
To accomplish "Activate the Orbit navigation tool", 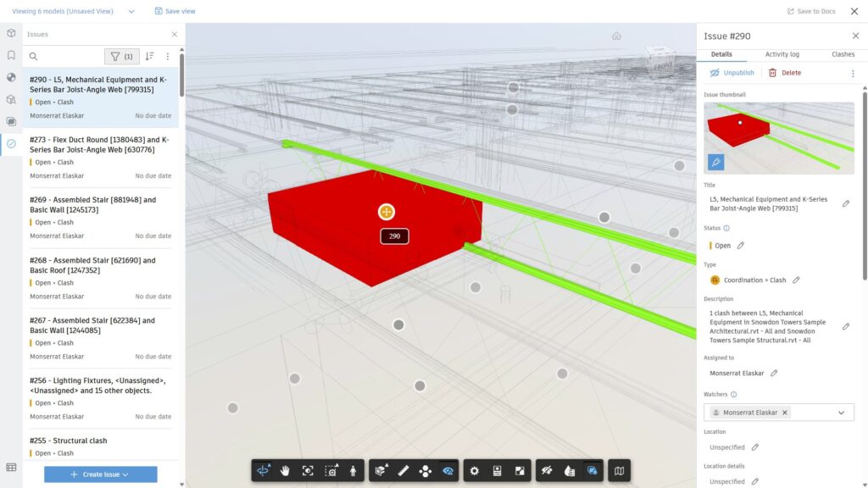I will coord(261,470).
